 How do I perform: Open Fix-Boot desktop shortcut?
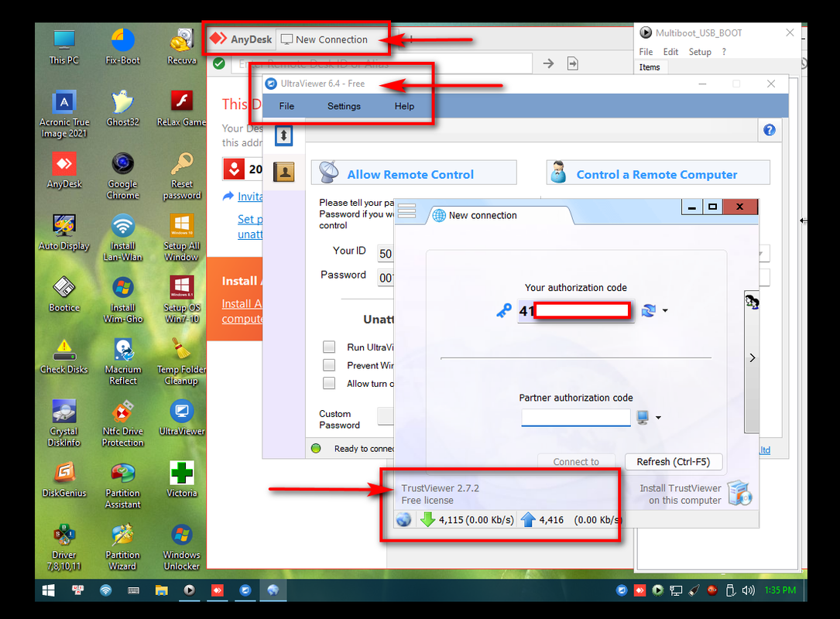[x=122, y=47]
